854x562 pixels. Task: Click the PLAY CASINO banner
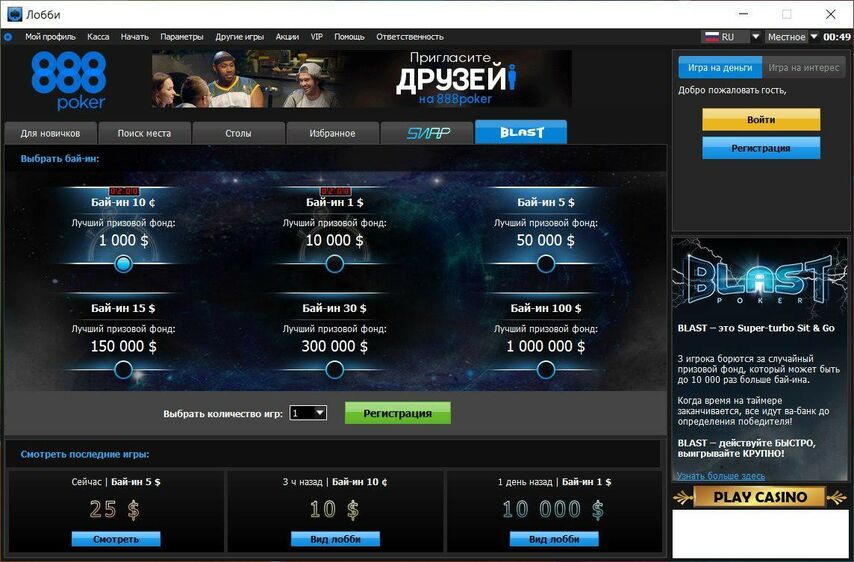click(760, 497)
